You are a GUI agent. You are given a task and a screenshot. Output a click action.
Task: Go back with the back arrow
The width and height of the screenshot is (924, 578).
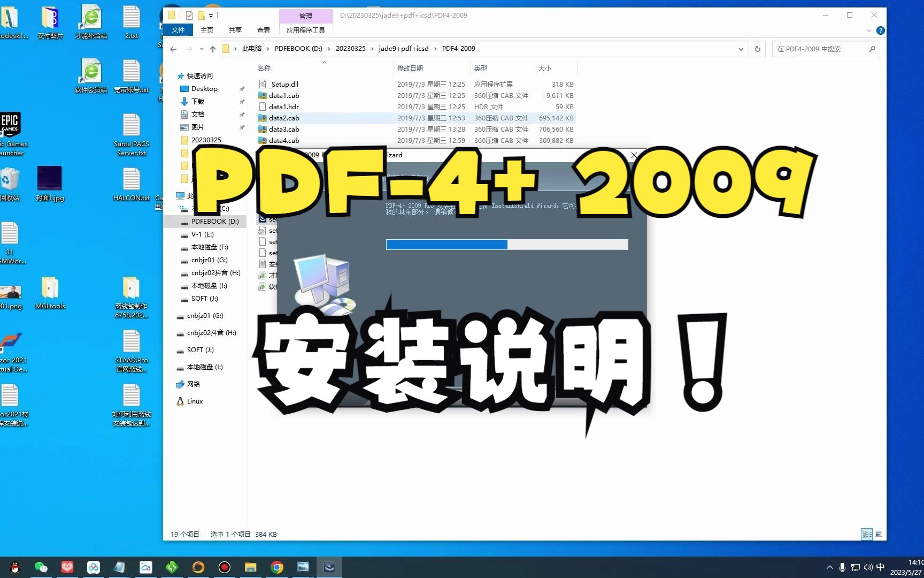[173, 49]
